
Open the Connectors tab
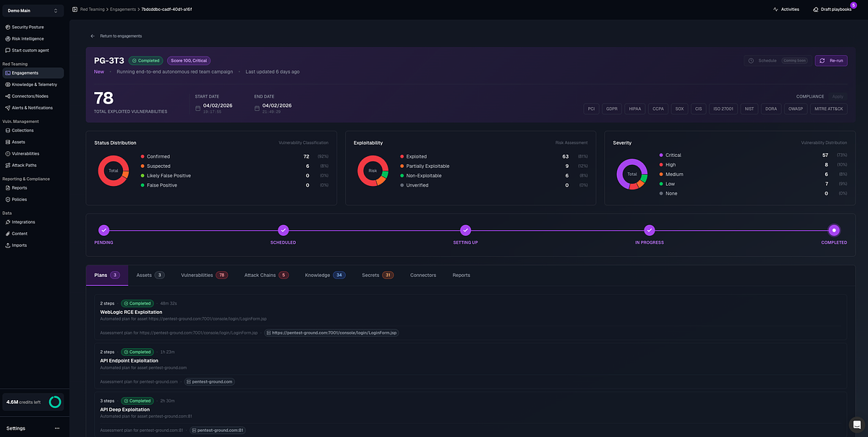[423, 275]
